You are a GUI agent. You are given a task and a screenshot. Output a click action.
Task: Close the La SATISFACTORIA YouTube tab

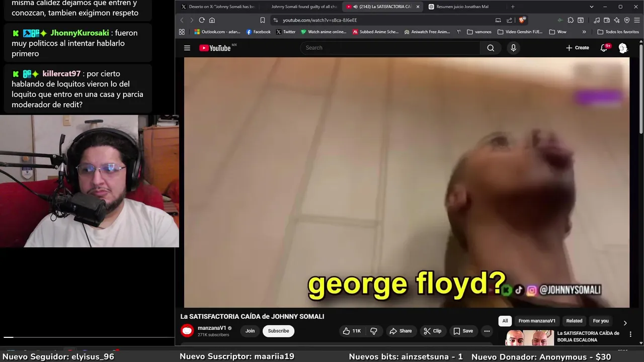click(418, 7)
